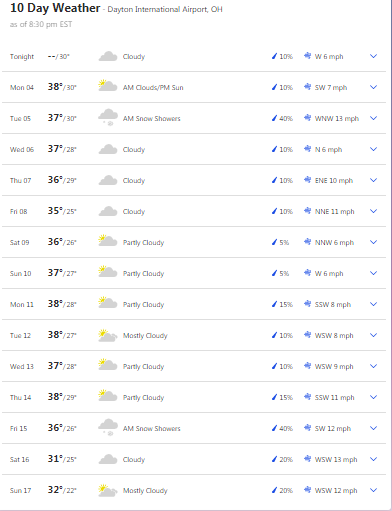Click the snow showers icon for Tue 05
The height and width of the screenshot is (511, 392).
(x=108, y=118)
